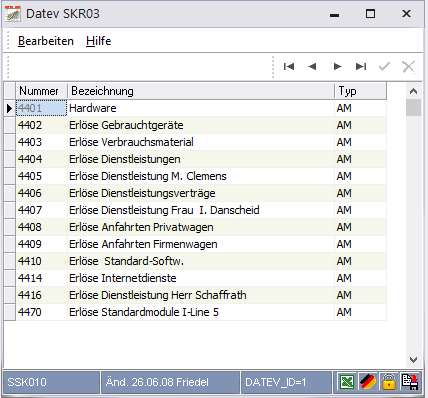The width and height of the screenshot is (428, 398).
Task: Select cell 4403
Action: click(42, 142)
